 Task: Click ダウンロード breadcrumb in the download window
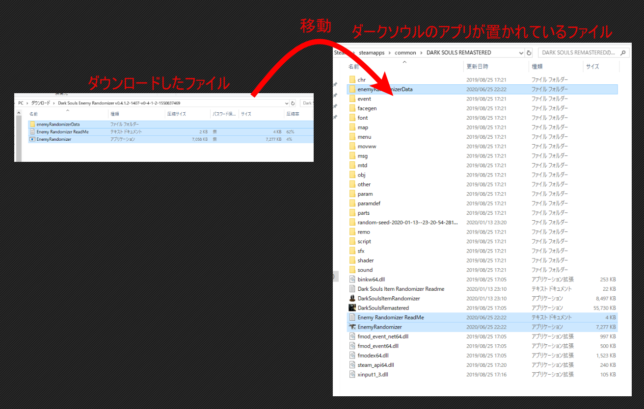pos(40,103)
